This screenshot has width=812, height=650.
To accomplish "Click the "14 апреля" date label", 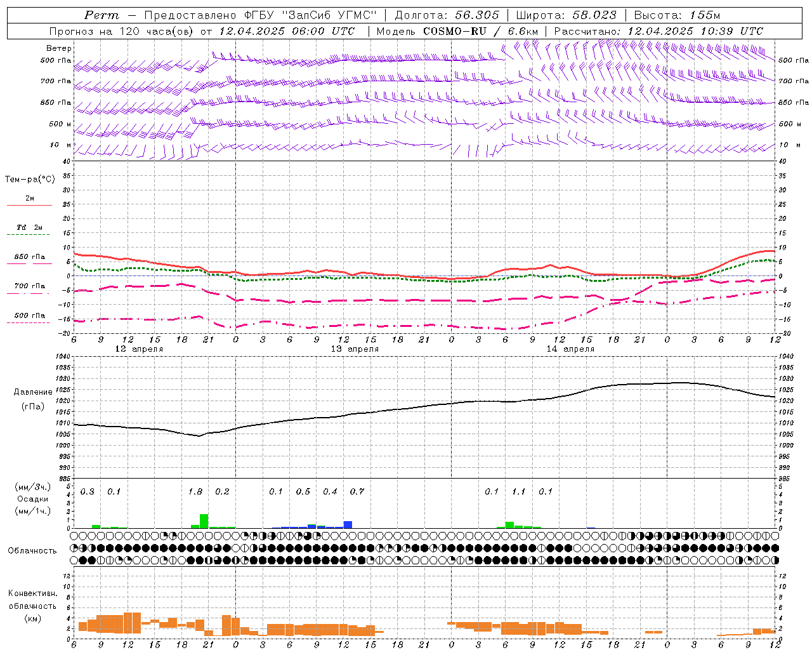I will [x=570, y=349].
